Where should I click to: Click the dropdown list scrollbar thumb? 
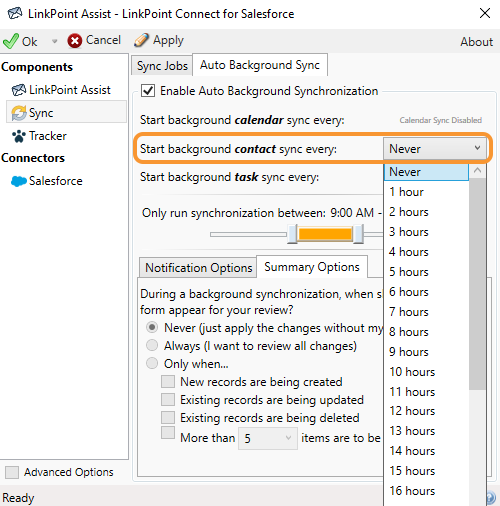(x=477, y=283)
